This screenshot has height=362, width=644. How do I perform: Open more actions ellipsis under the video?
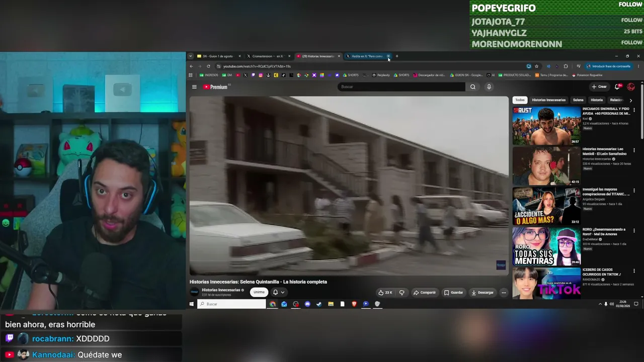click(x=504, y=292)
